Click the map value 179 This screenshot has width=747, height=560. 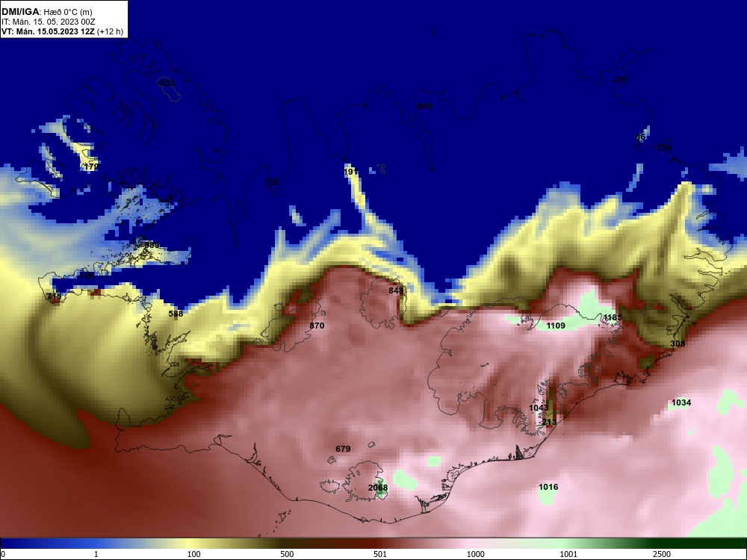(91, 167)
